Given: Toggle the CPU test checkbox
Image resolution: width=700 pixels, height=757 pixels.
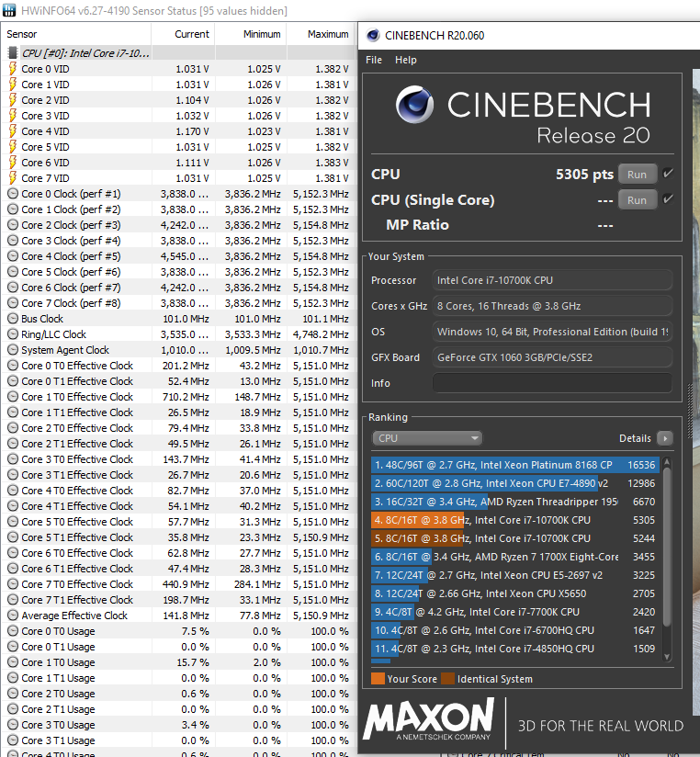Looking at the screenshot, I should click(x=668, y=174).
